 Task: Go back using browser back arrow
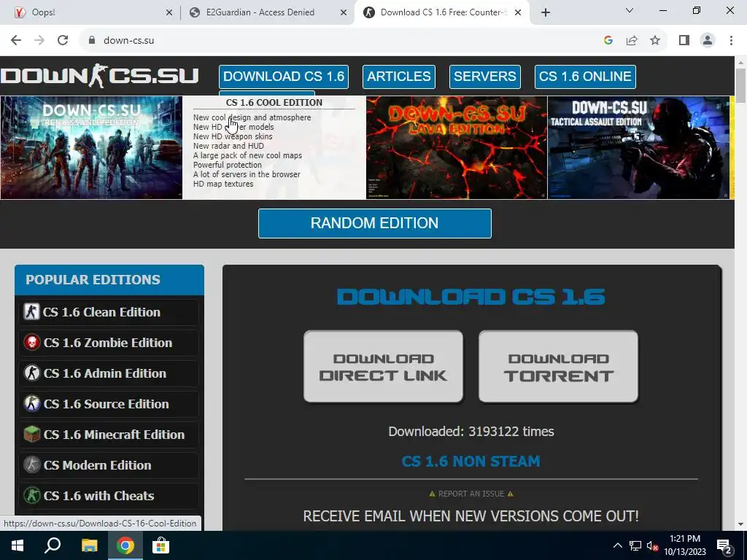(x=16, y=41)
